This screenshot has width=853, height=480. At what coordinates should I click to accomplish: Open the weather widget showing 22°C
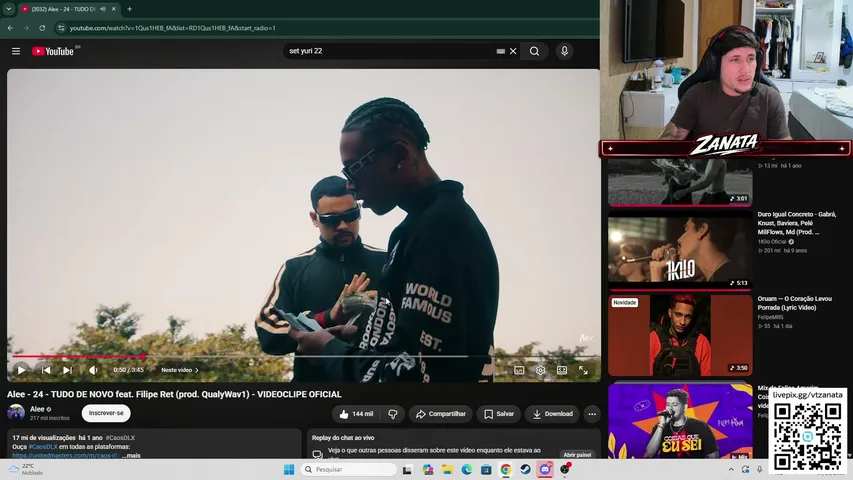point(26,469)
